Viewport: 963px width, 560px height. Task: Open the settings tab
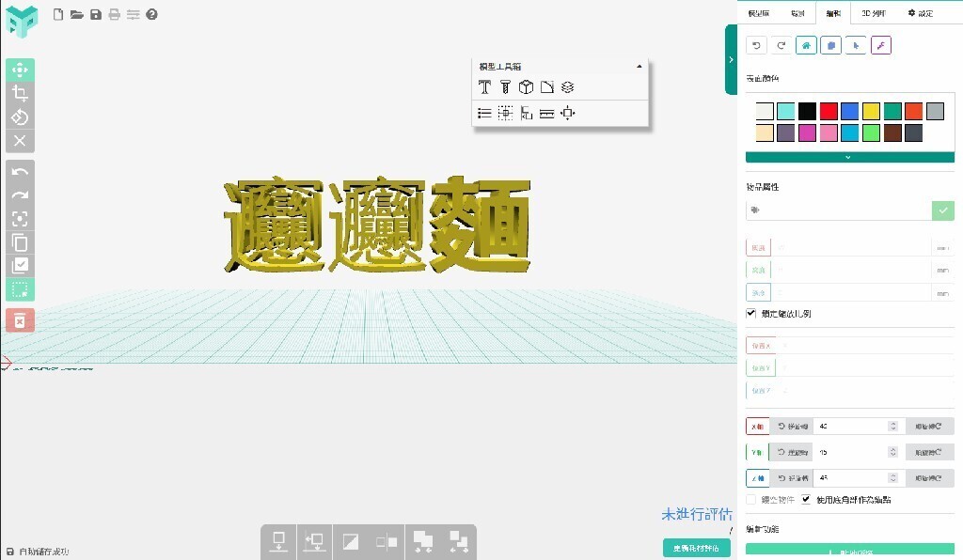(x=919, y=13)
